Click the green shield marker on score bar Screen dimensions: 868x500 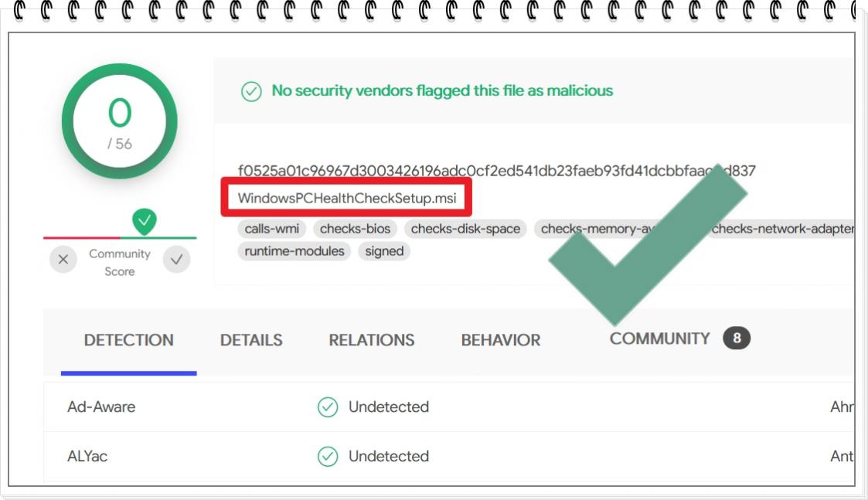pyautogui.click(x=144, y=222)
